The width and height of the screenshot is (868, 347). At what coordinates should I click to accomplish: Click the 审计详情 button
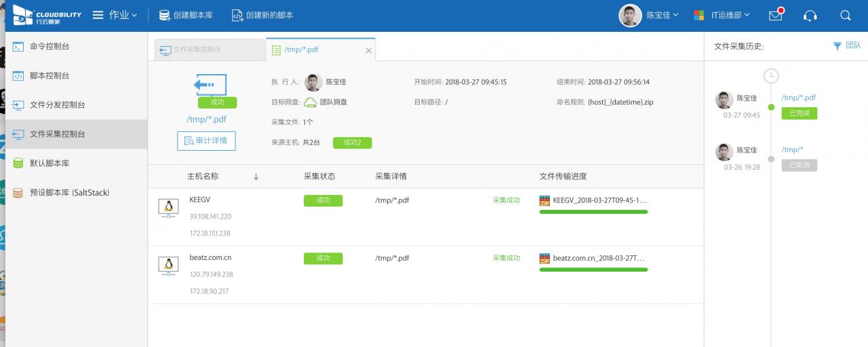[206, 141]
